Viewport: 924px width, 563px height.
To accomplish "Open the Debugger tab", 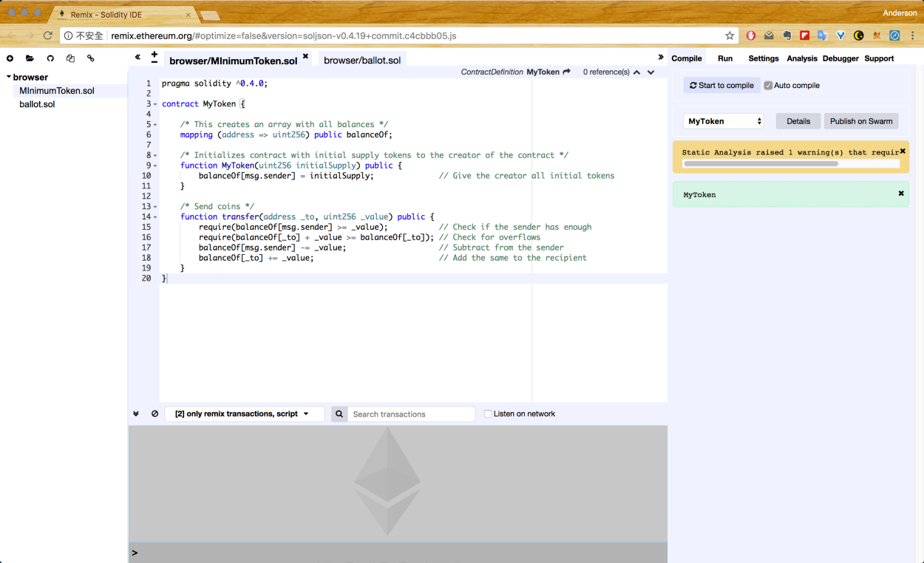I will (x=840, y=58).
